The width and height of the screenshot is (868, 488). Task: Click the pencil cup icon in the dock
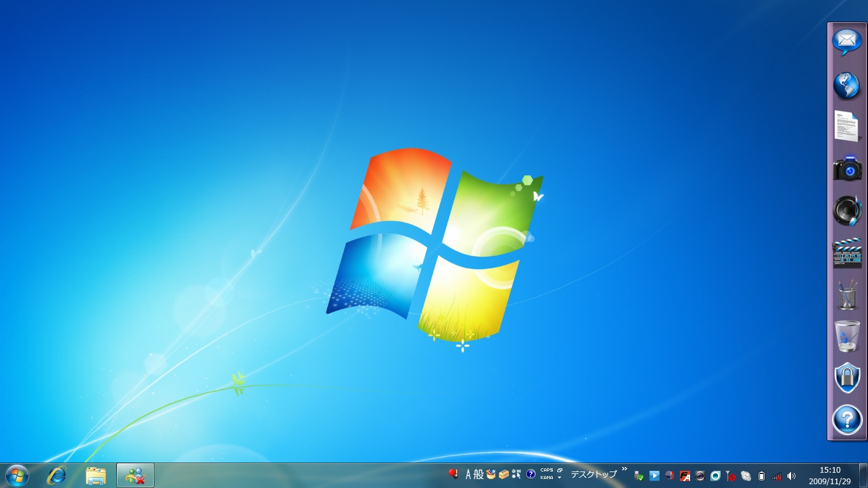847,295
